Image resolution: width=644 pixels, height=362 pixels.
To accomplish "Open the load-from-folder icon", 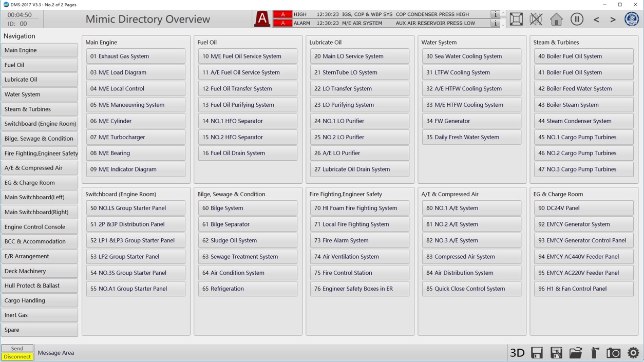I will click(x=575, y=353).
